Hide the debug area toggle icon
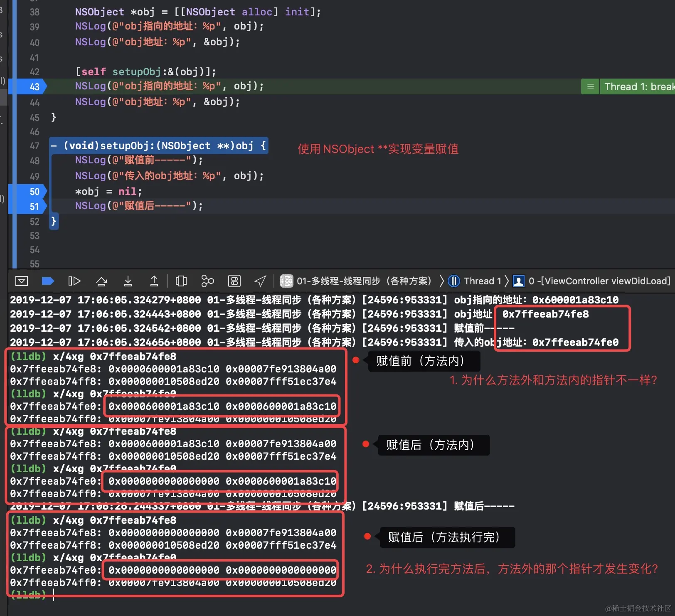675x616 pixels. pyautogui.click(x=21, y=281)
